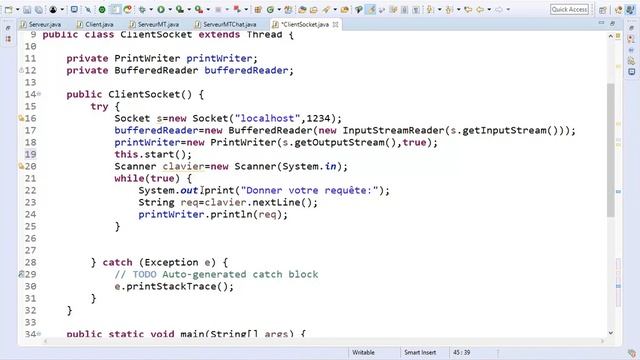Click the New Java Package icon
The image size is (640, 360).
click(x=258, y=9)
